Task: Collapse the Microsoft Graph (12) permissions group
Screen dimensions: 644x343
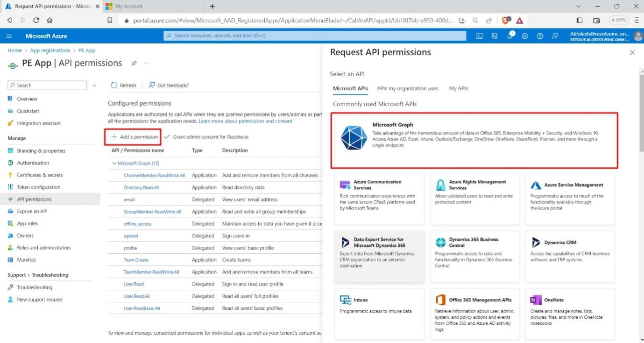Action: (x=114, y=164)
